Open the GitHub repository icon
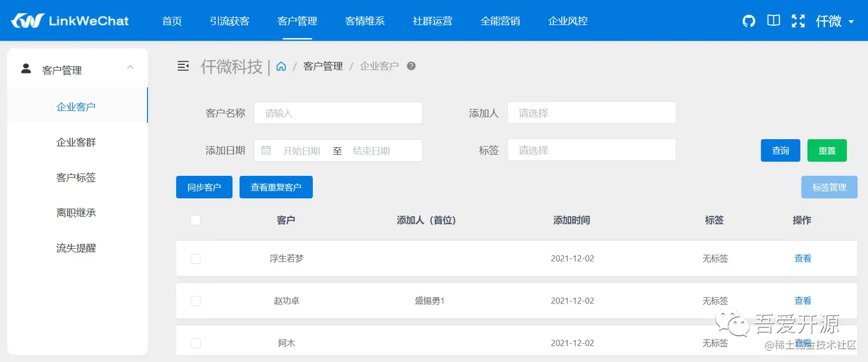The image size is (868, 362). point(748,20)
